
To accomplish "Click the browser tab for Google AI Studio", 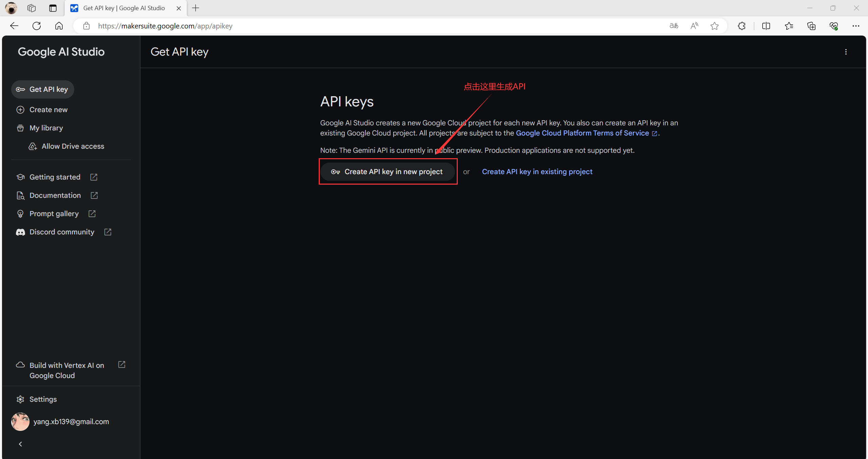I will 124,8.
